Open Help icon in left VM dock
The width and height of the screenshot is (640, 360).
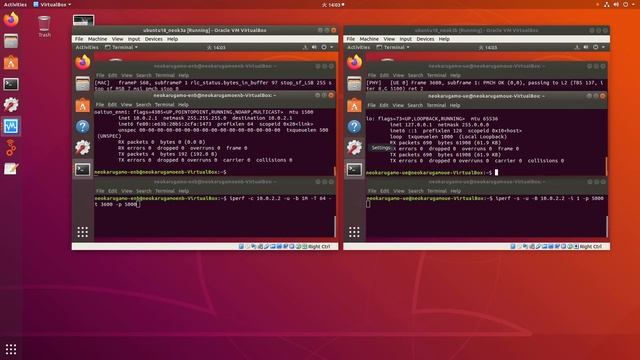point(82,127)
